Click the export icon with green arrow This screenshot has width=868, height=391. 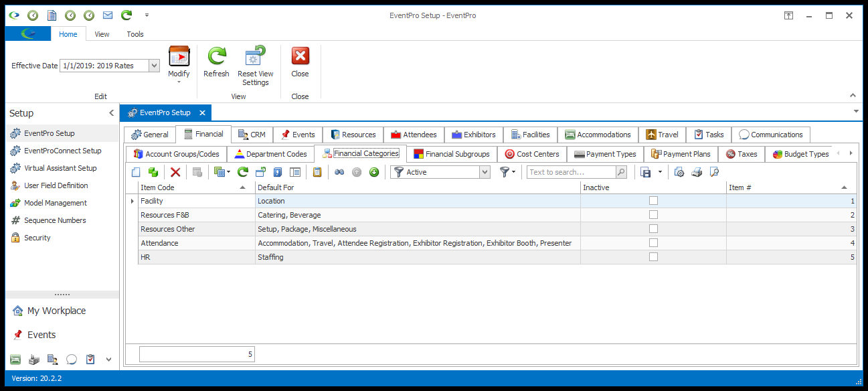tap(260, 172)
